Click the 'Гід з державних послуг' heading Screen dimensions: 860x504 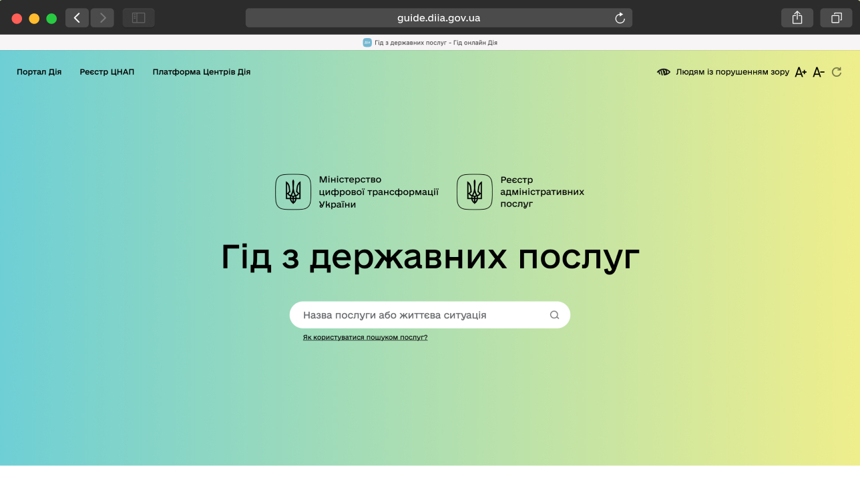click(430, 258)
